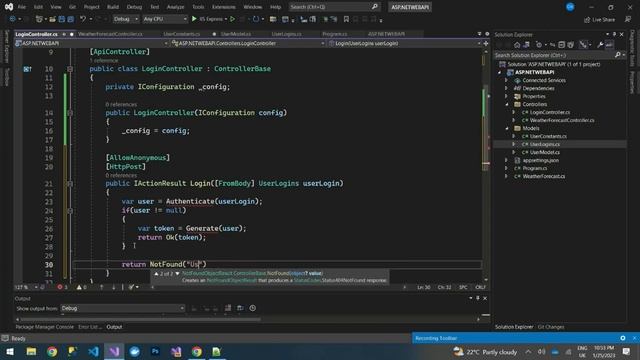640x360 pixels.
Task: Click the Live Share button
Action: point(599,19)
